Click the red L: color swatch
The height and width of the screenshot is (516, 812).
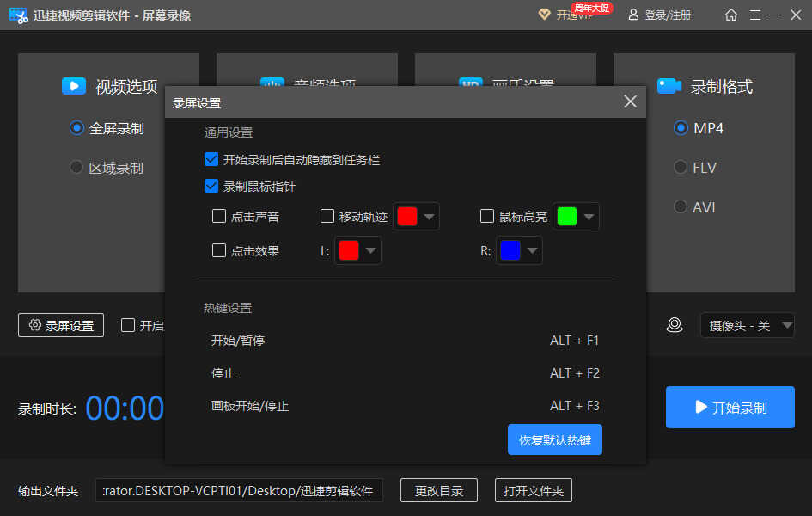click(349, 251)
